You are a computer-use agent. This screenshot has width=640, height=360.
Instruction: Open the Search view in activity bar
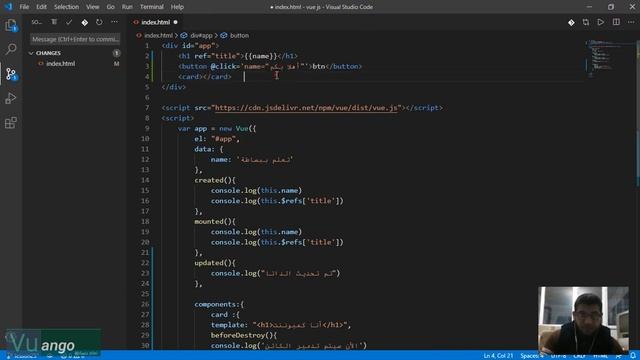click(x=11, y=49)
